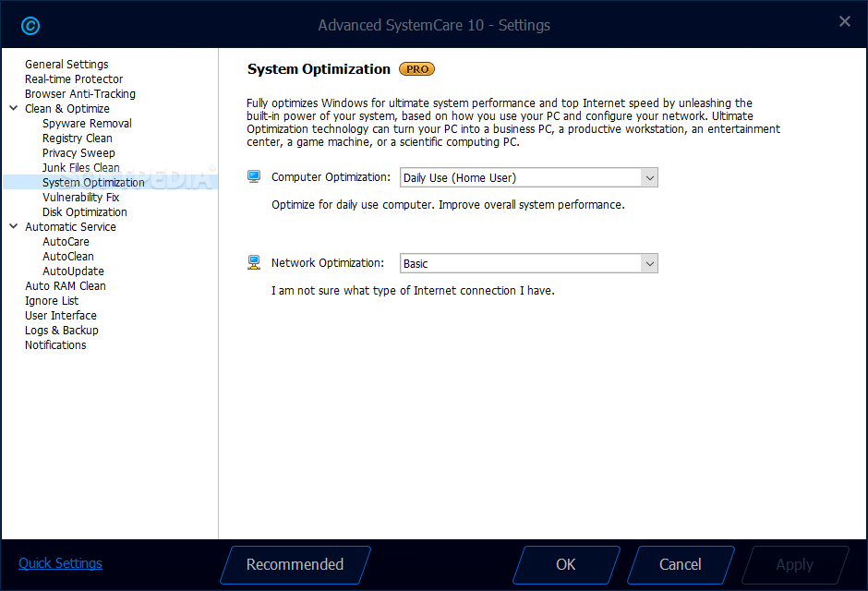The image size is (868, 591).
Task: Select Automatic Service category
Action: [70, 227]
